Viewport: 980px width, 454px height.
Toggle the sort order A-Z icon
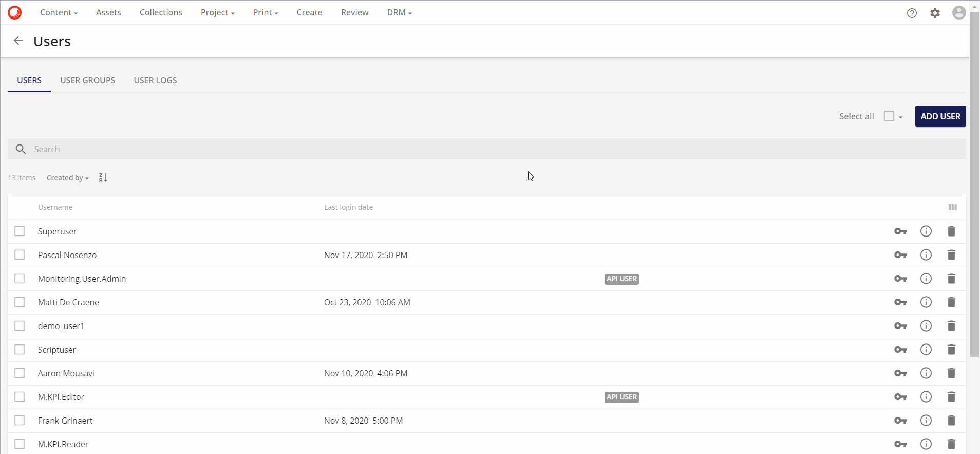(x=103, y=177)
